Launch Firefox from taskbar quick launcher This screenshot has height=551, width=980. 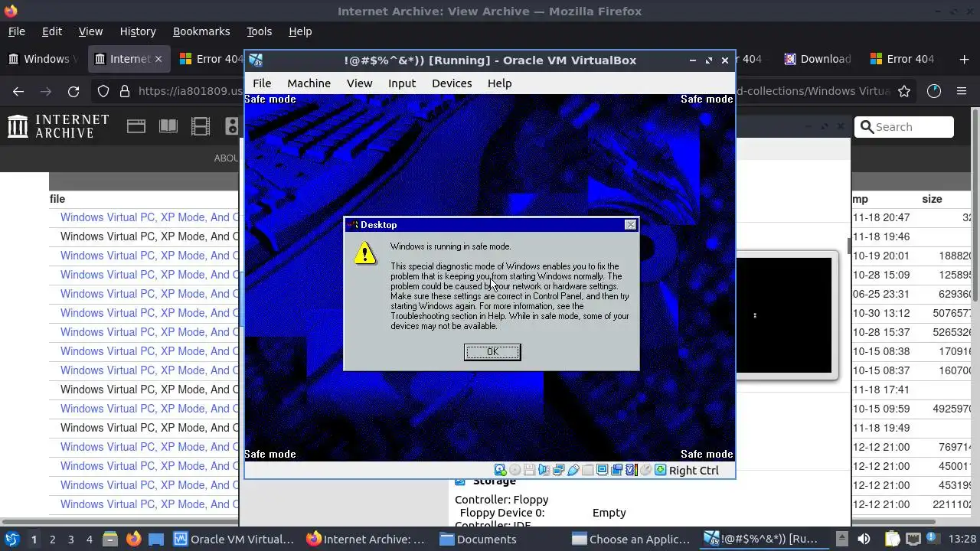point(133,539)
